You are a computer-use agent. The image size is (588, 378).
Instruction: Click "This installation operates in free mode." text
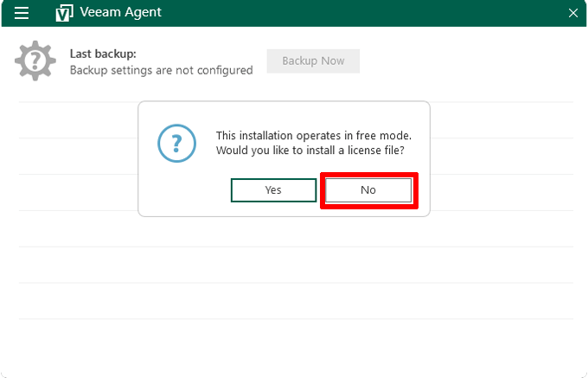[314, 136]
